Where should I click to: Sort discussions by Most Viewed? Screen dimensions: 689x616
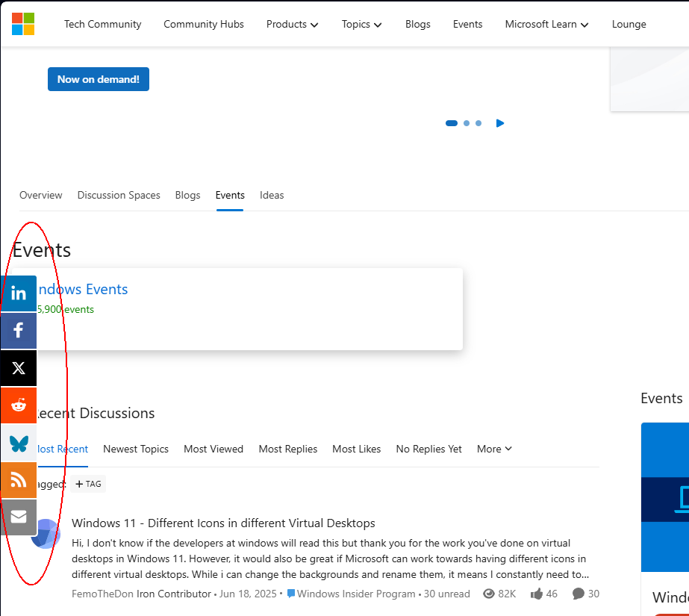point(213,449)
